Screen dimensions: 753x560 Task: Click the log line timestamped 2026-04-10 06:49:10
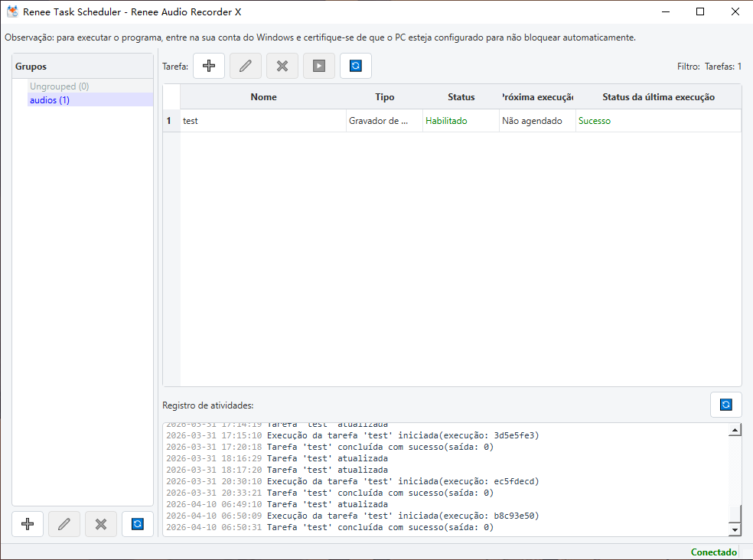(x=277, y=504)
